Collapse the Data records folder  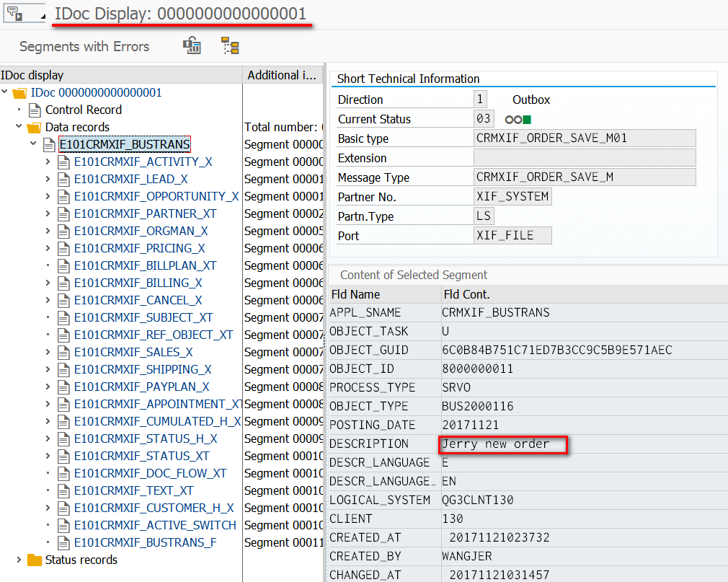tap(19, 126)
